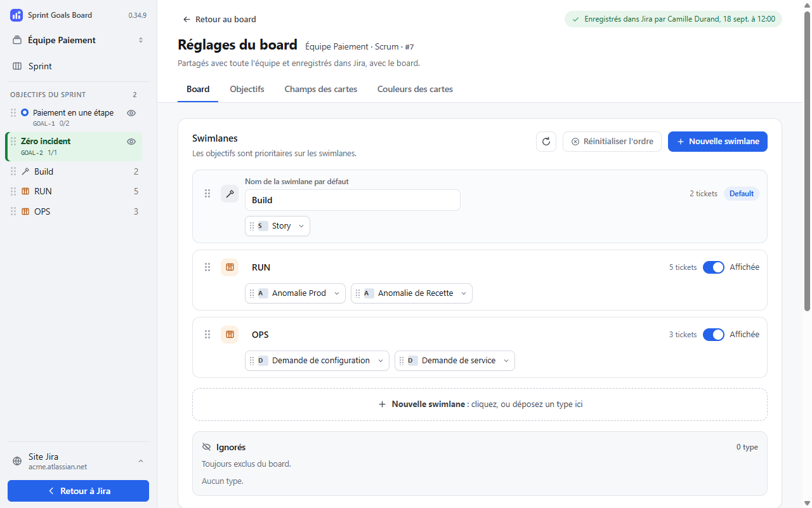Toggle the OPS swimlane Affichée switch

714,335
